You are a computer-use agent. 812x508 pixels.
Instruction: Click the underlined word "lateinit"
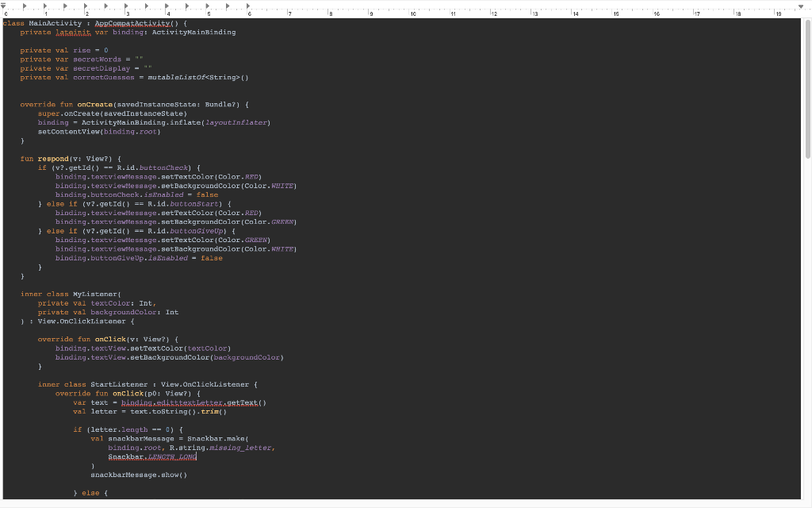point(73,32)
